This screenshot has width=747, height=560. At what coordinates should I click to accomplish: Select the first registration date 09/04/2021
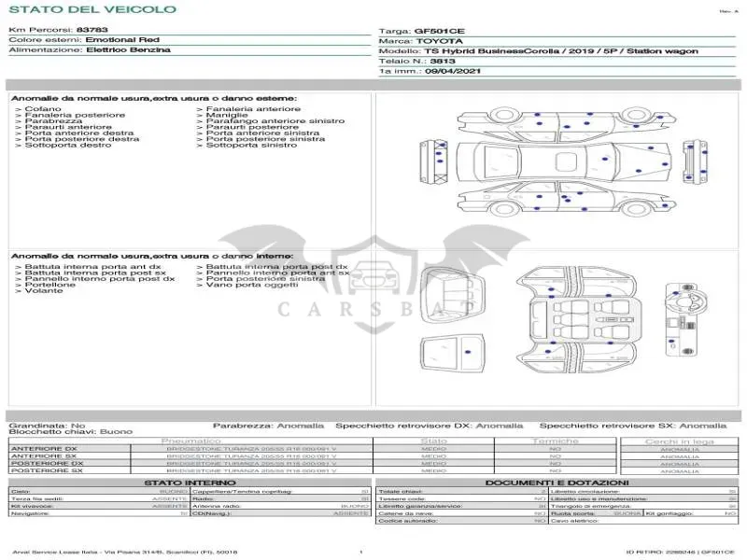[x=453, y=72]
